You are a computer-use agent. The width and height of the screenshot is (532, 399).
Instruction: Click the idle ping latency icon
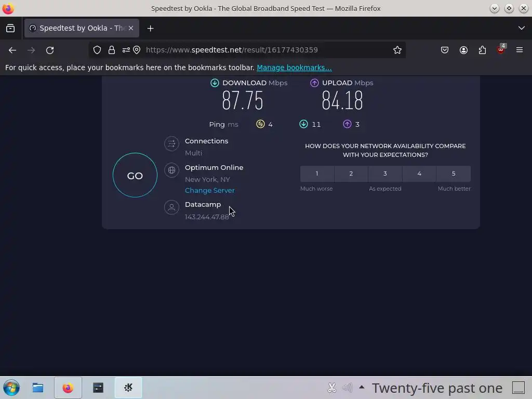click(260, 124)
